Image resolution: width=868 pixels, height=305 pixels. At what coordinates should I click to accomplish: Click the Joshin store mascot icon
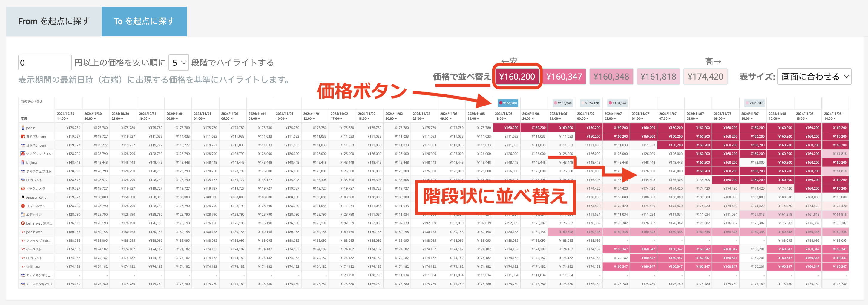pos(23,128)
